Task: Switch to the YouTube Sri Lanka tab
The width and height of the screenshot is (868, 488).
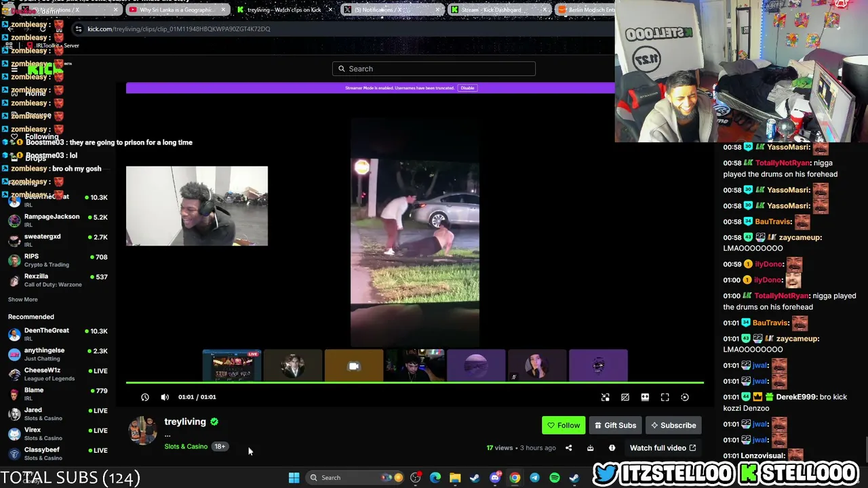Action: (176, 10)
